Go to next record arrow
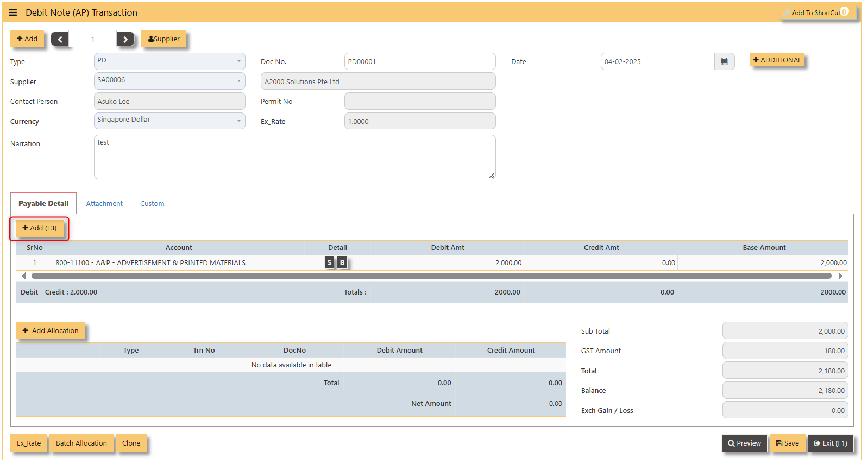The image size is (868, 463). coord(125,39)
